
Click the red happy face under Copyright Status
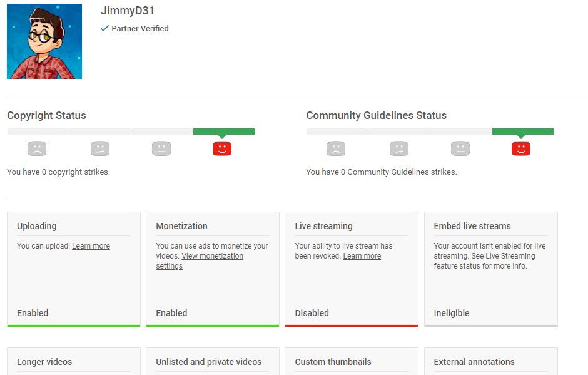(x=222, y=148)
